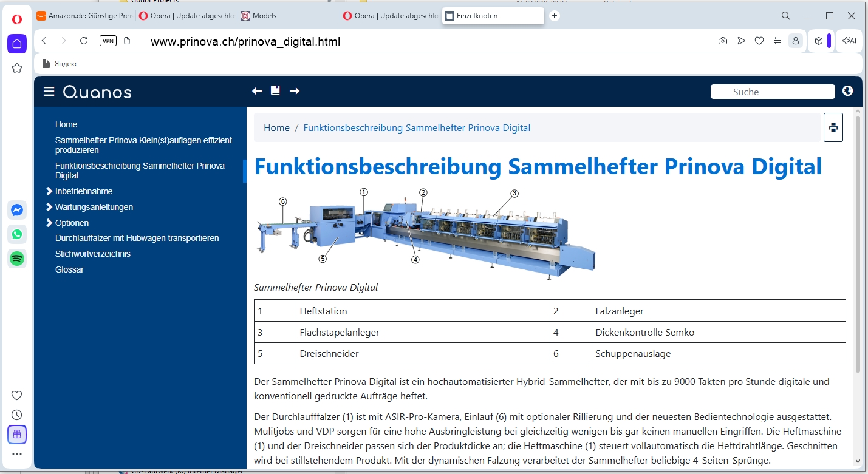Click the page info icon beside the URL
Screen dimensions: 868x474
tap(127, 41)
